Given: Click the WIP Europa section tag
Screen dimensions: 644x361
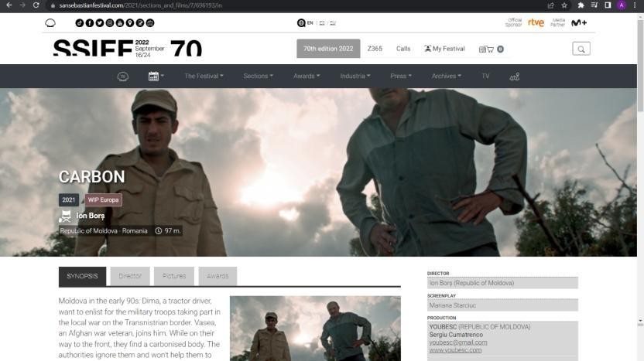Looking at the screenshot, I should (103, 199).
